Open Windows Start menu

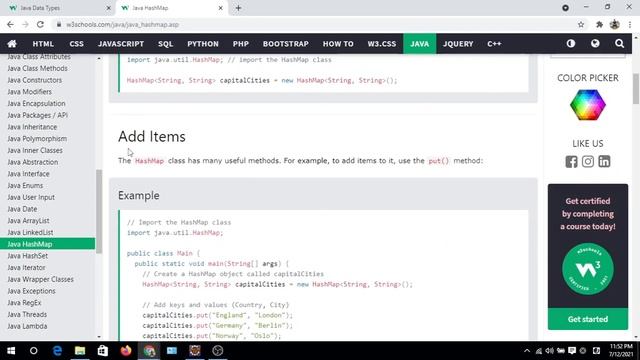point(11,351)
